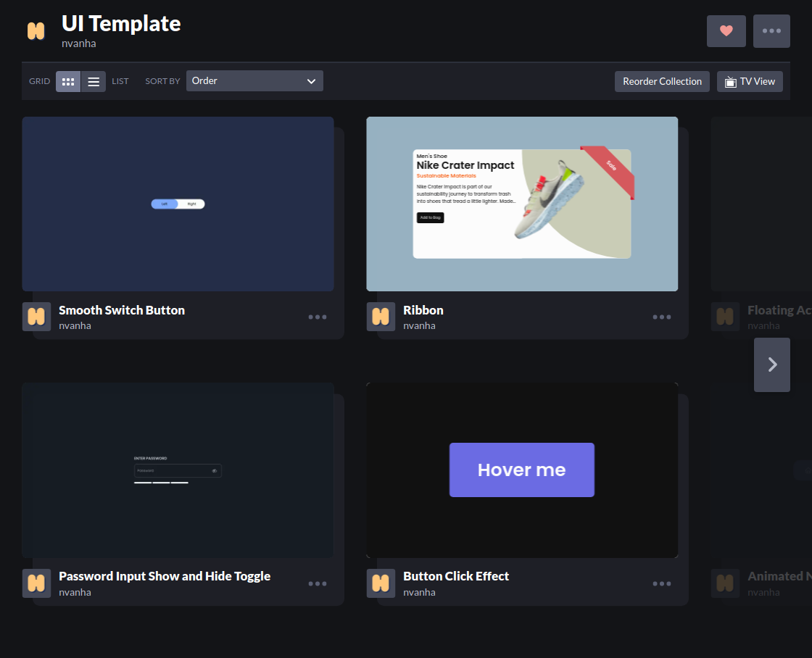Open Button Click Effect options menu
The height and width of the screenshot is (658, 812).
click(662, 583)
